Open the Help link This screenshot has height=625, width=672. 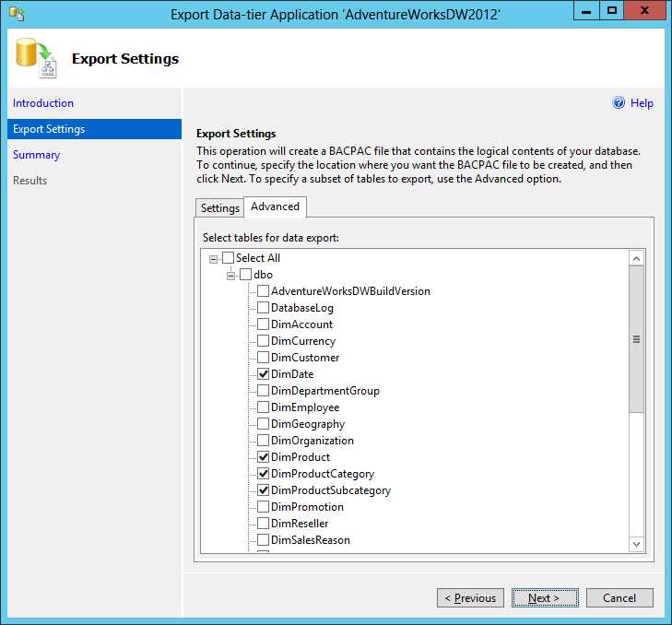642,103
